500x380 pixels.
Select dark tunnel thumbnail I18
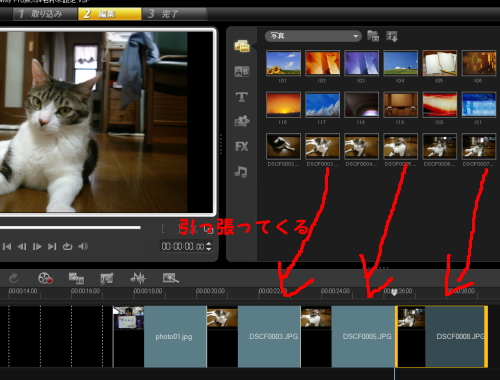(361, 105)
